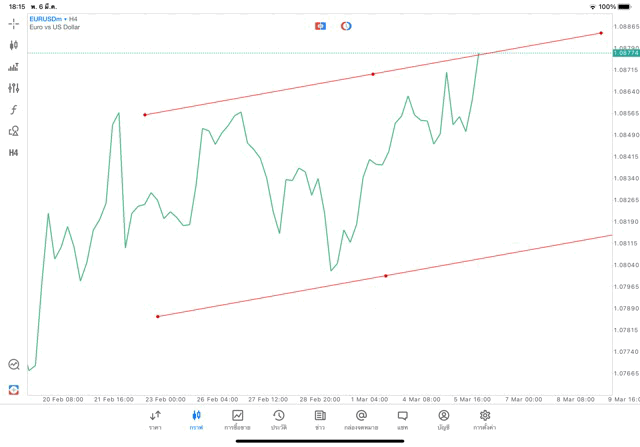Screen dimensions: 640x447
Task: Open the indicators list icon
Action: click(x=14, y=67)
